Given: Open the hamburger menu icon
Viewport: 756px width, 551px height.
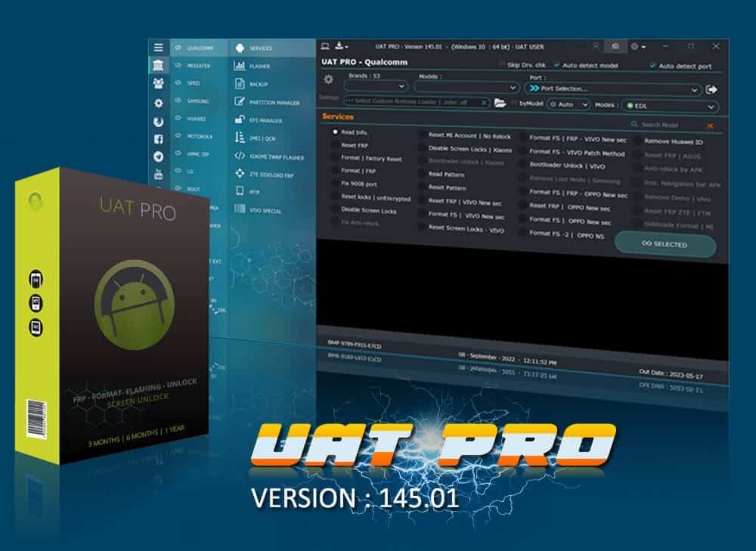Looking at the screenshot, I should pyautogui.click(x=159, y=48).
